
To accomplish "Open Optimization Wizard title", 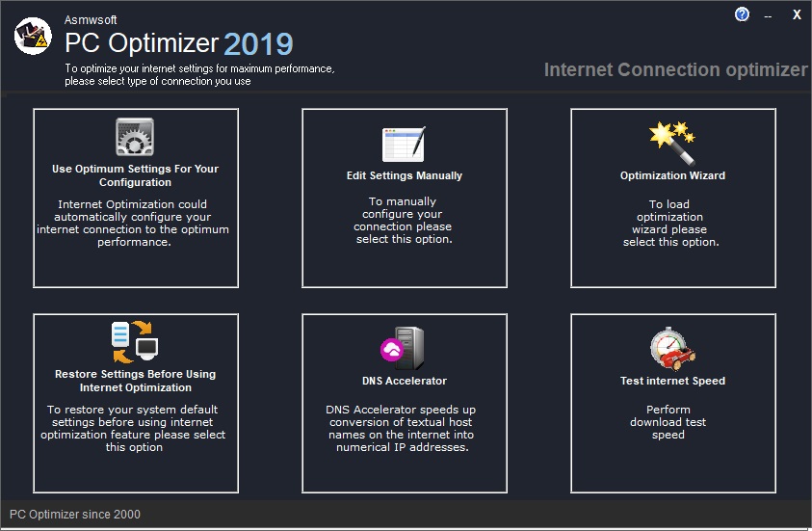I will click(672, 175).
